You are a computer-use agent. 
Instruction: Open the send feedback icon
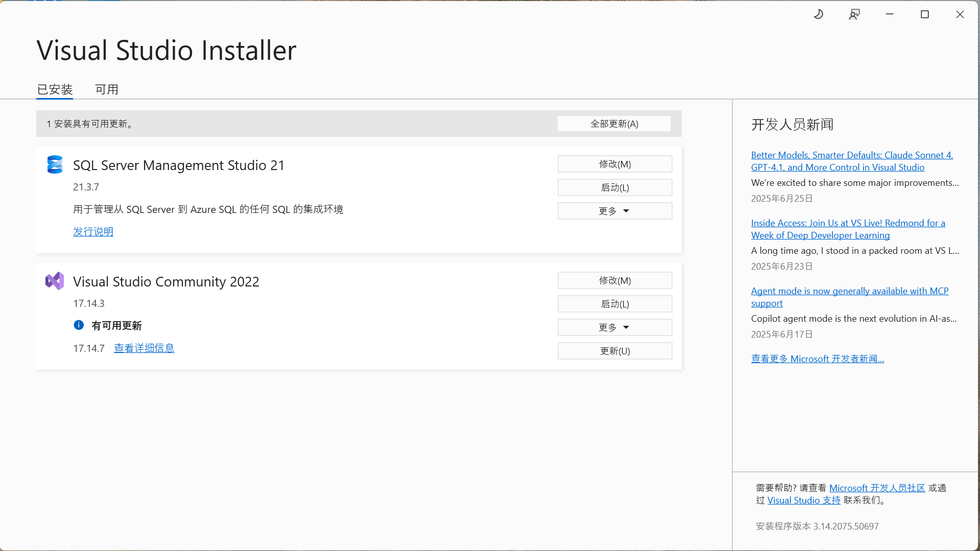click(854, 14)
